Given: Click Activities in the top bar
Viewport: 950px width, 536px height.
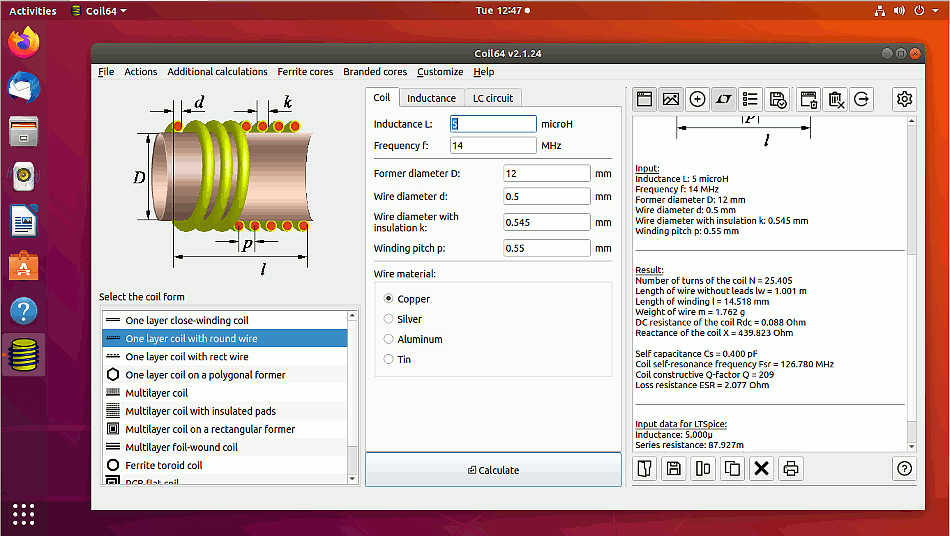Looking at the screenshot, I should point(33,11).
